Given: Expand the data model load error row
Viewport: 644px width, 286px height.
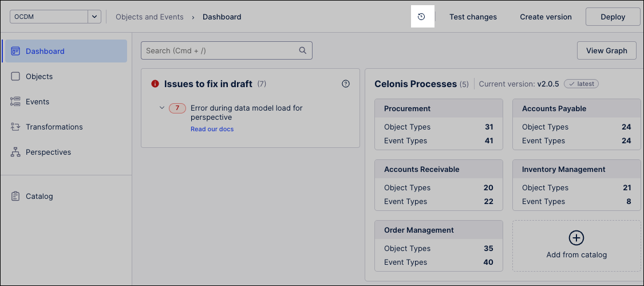Looking at the screenshot, I should pyautogui.click(x=162, y=108).
